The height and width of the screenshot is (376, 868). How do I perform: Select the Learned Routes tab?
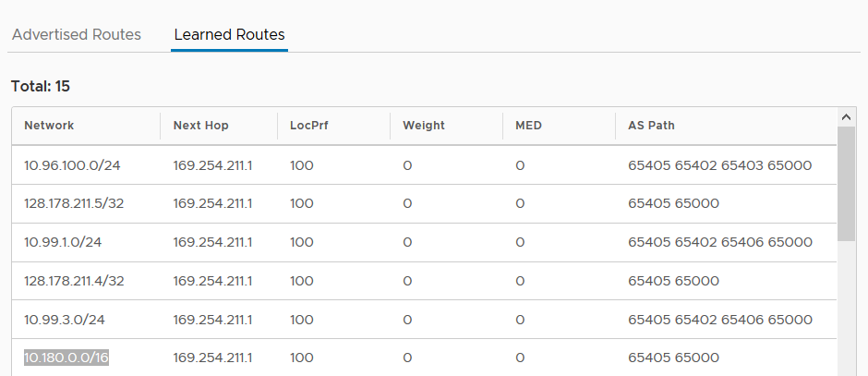[x=229, y=34]
